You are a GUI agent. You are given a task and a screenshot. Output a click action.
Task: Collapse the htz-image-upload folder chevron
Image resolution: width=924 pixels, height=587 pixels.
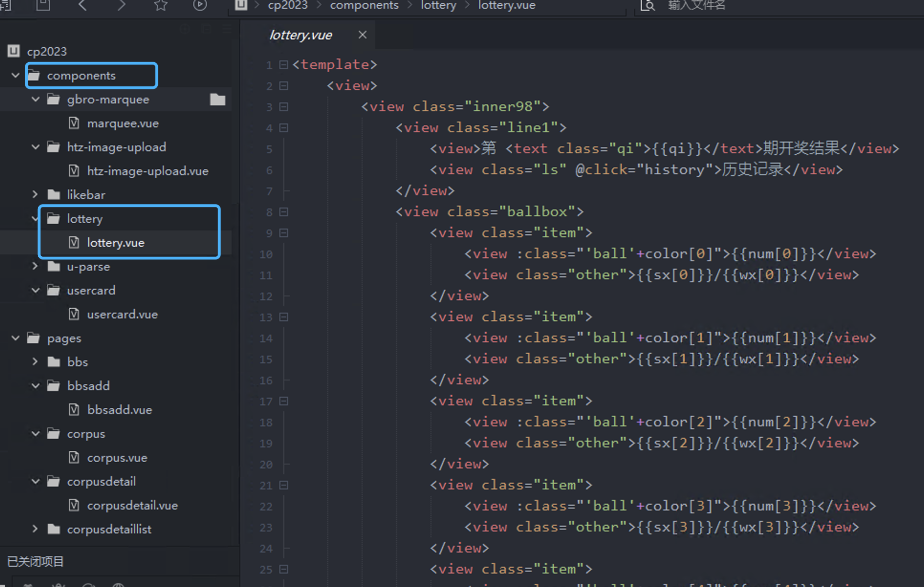point(35,147)
